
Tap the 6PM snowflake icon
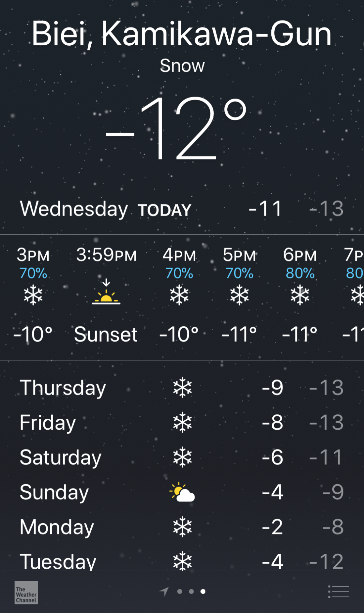point(300,295)
